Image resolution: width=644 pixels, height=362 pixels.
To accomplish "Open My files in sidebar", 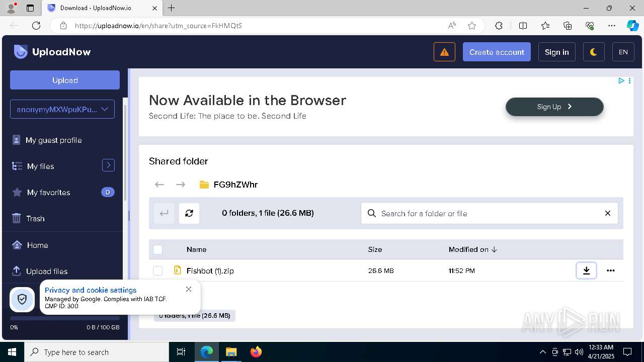I will click(40, 166).
